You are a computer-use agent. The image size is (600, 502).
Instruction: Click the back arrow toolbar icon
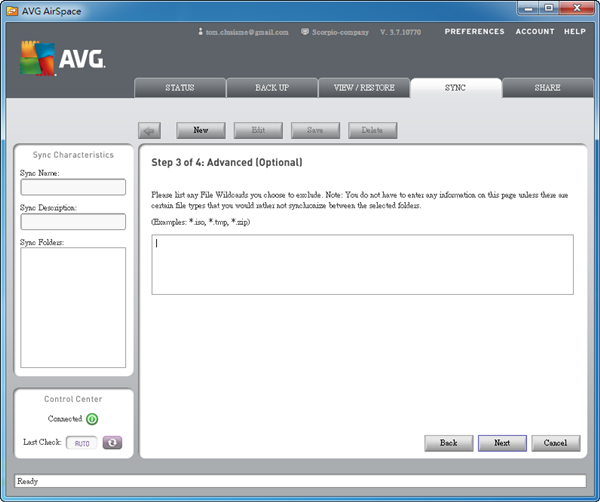click(149, 130)
